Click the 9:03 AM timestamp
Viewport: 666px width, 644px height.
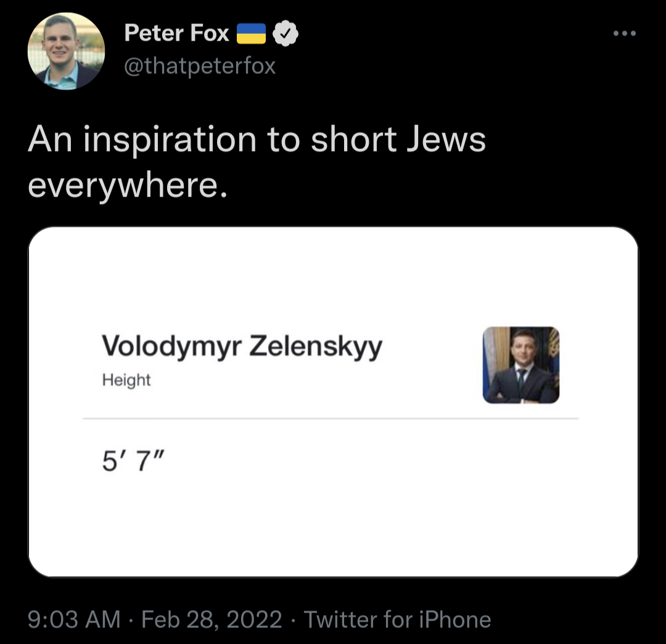(74, 619)
